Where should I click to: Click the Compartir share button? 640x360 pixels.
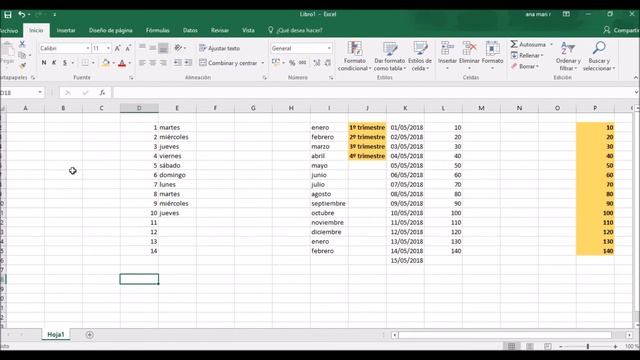[x=621, y=30]
